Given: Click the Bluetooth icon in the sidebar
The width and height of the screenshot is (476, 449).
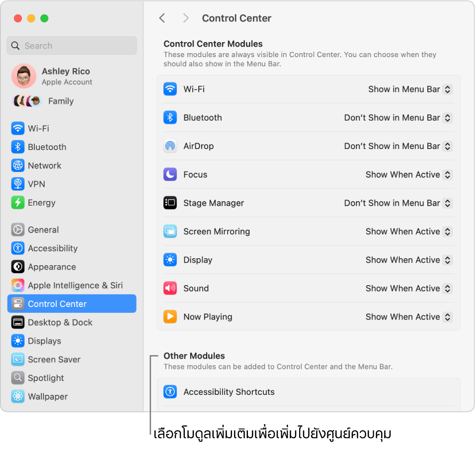Looking at the screenshot, I should tap(18, 147).
